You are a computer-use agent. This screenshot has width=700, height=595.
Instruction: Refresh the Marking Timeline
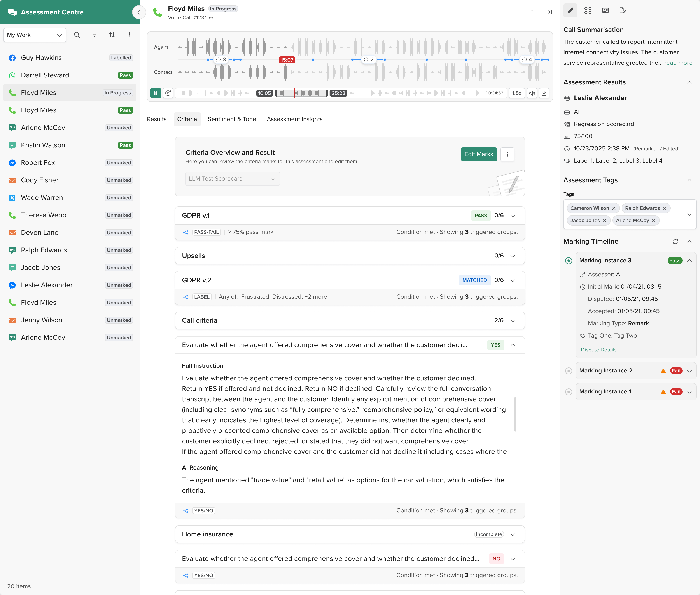[x=675, y=242]
